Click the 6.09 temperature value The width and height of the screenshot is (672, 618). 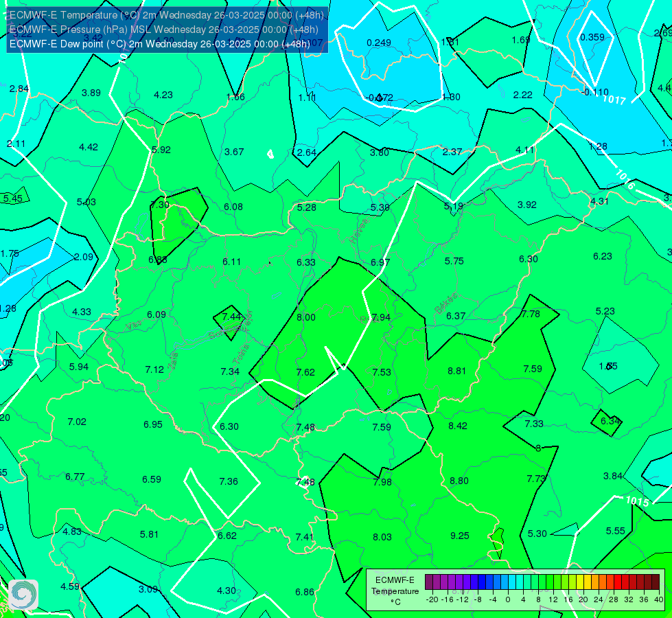(157, 314)
